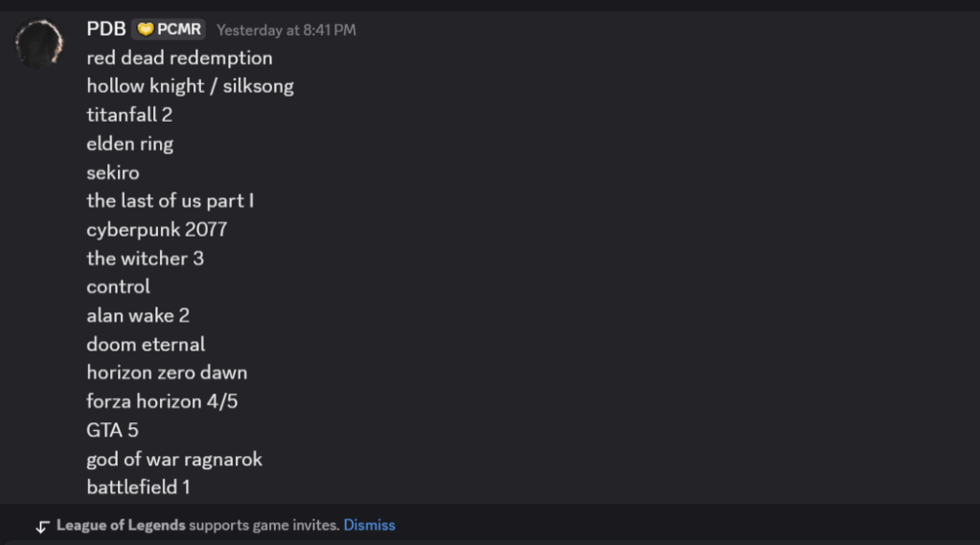Click the 'elden ring' message line
This screenshot has height=545, width=980.
point(129,144)
